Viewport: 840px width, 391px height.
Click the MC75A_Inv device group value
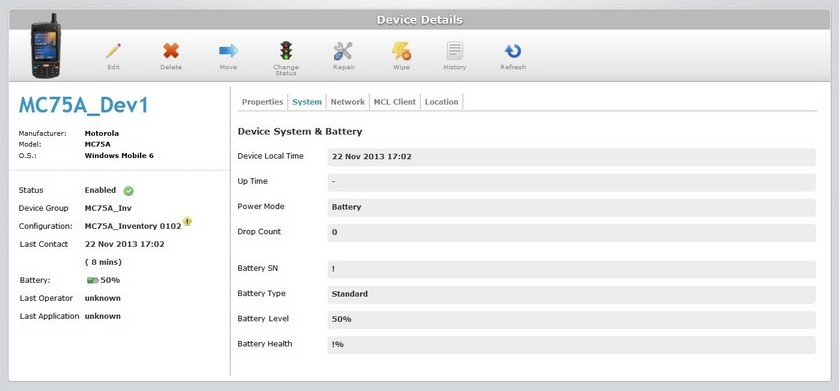[108, 208]
